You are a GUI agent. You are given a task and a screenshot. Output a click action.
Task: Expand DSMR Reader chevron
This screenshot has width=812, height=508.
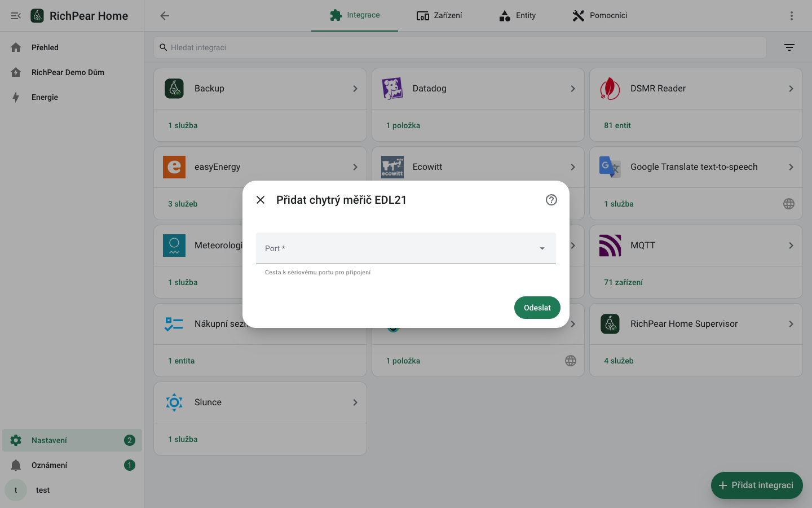(x=791, y=89)
